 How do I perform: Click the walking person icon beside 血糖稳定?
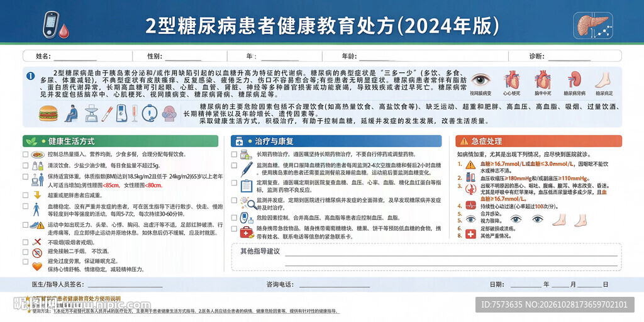point(36,209)
